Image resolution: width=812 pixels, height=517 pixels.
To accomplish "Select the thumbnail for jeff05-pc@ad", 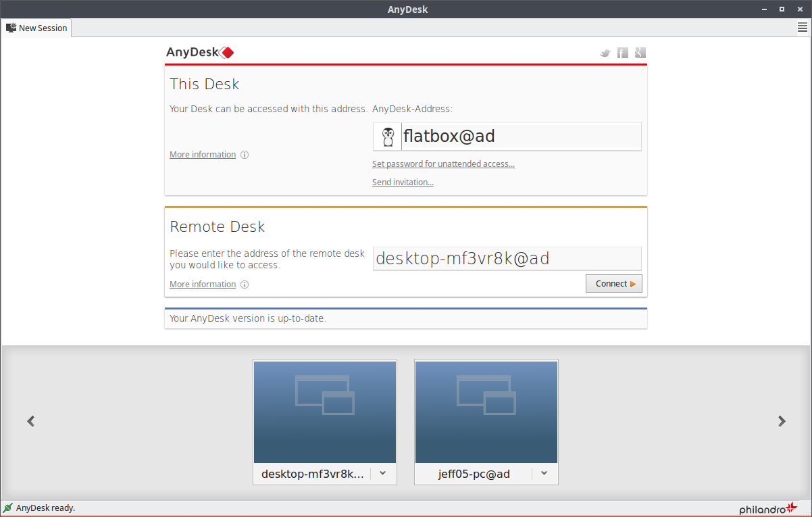I will click(x=486, y=412).
